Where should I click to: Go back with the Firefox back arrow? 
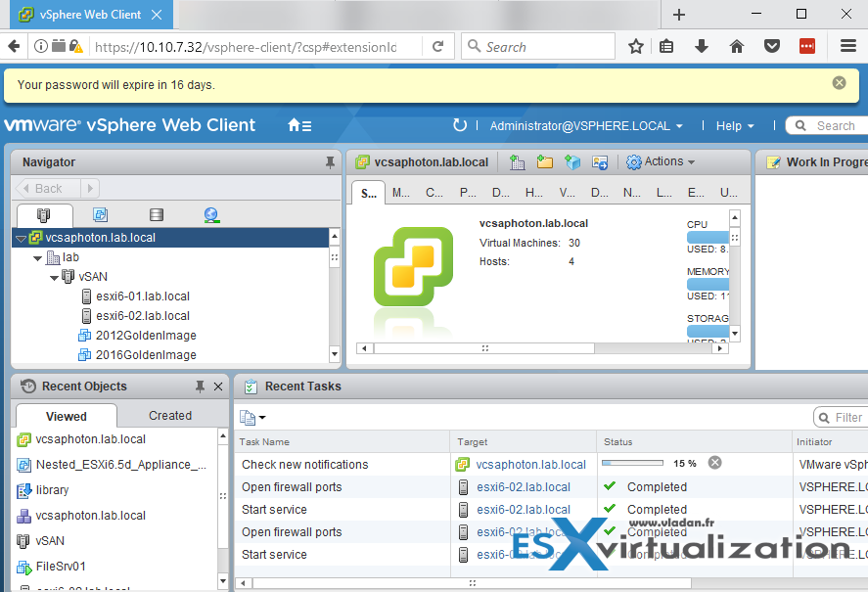[14, 46]
